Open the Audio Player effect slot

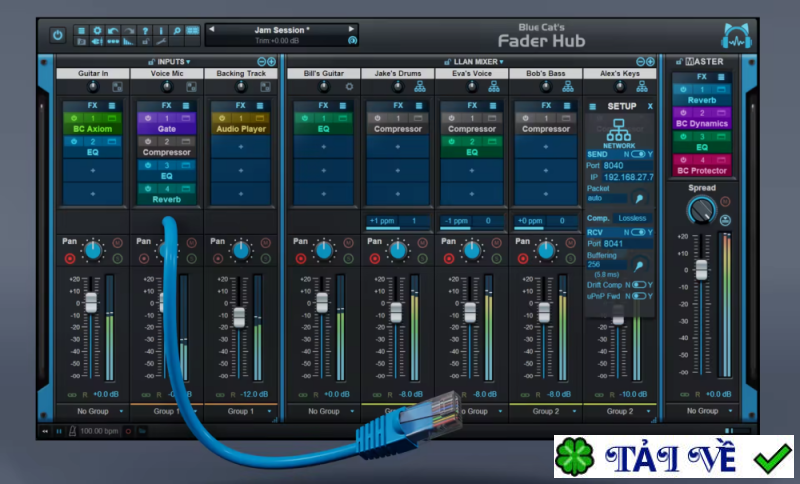[241, 124]
